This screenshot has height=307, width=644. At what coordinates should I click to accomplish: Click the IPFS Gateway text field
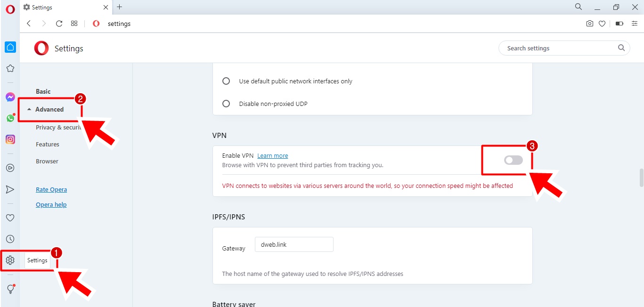click(294, 244)
